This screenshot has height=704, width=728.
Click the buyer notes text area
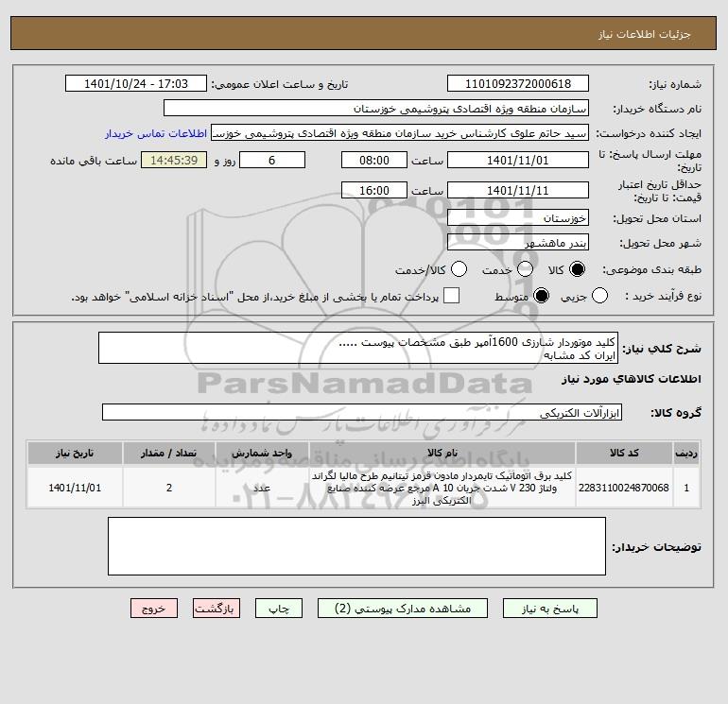pos(357,546)
